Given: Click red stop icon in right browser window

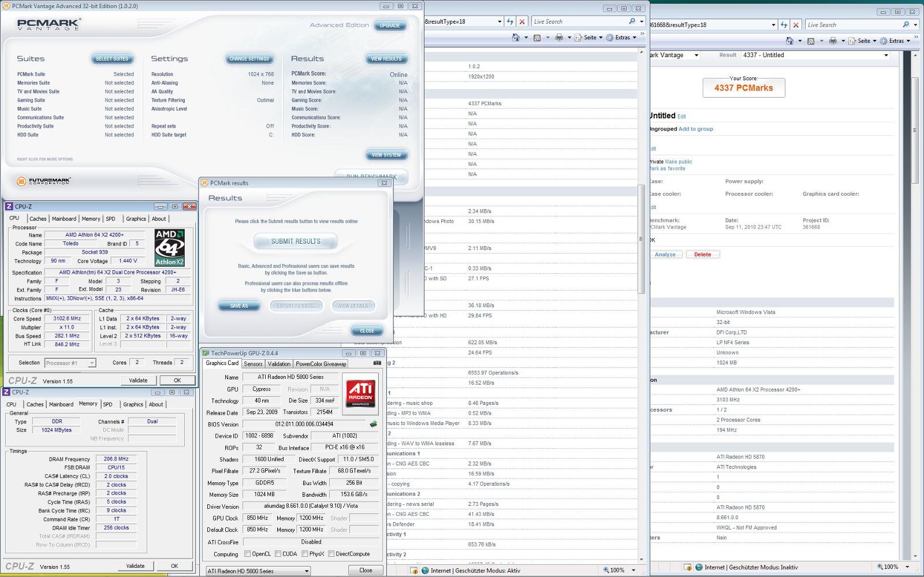Looking at the screenshot, I should pyautogui.click(x=796, y=25).
